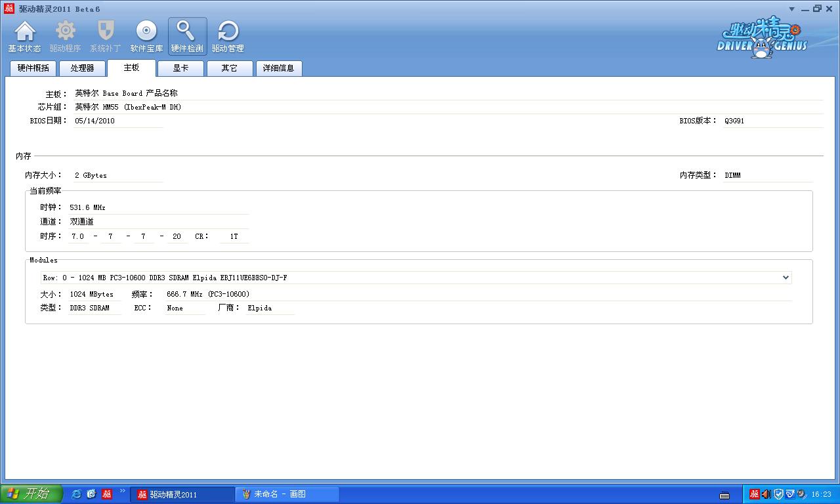The height and width of the screenshot is (504, 840).
Task: Launch the second quick launch browser icon
Action: (x=91, y=494)
